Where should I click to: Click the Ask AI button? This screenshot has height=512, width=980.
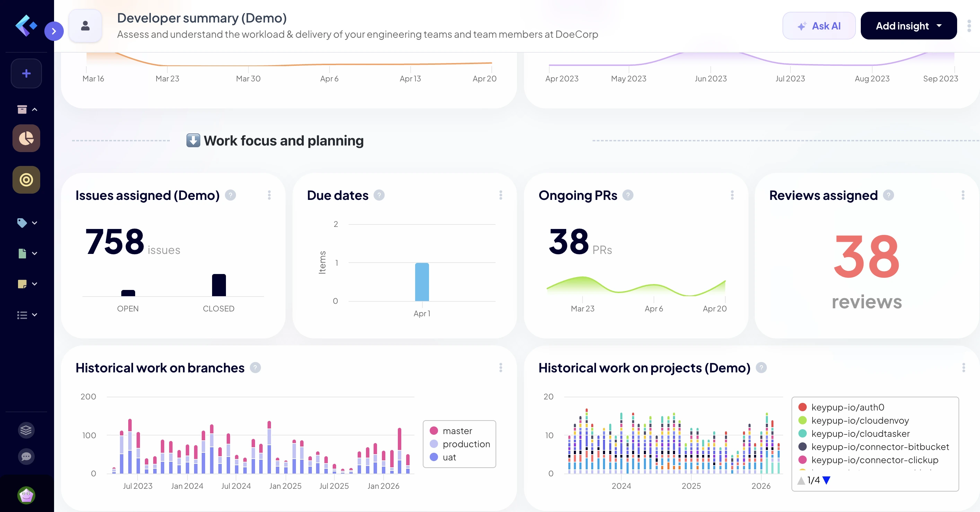tap(819, 26)
